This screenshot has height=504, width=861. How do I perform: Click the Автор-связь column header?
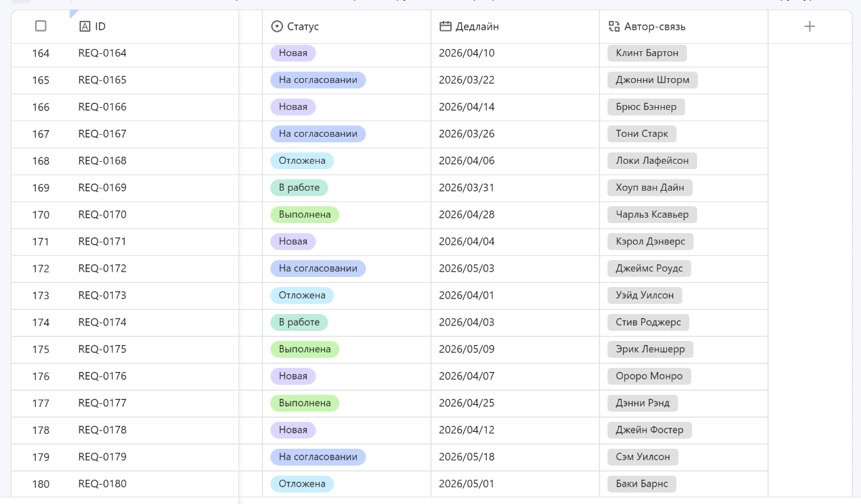[x=684, y=26]
